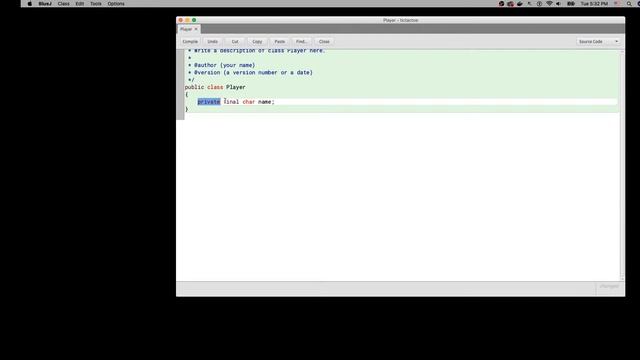Click the highlighted word private
The image size is (640, 360).
pos(209,102)
